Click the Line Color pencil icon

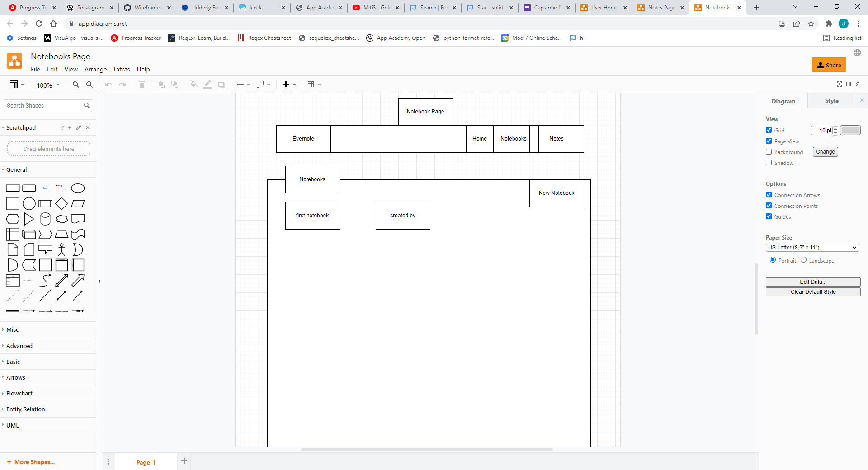click(x=208, y=85)
